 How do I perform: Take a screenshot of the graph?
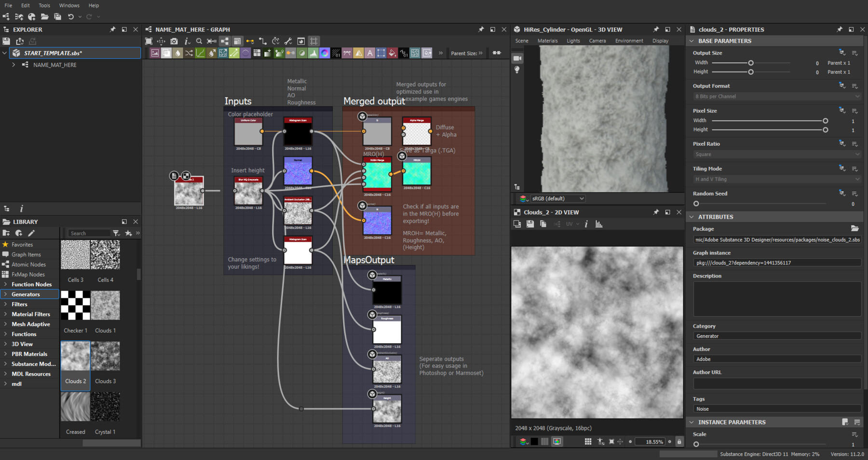click(x=174, y=41)
